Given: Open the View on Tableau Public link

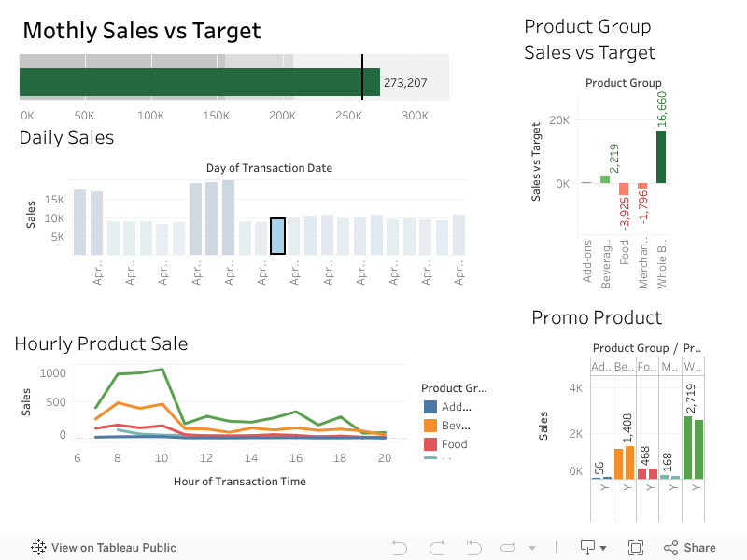Looking at the screenshot, I should (104, 548).
